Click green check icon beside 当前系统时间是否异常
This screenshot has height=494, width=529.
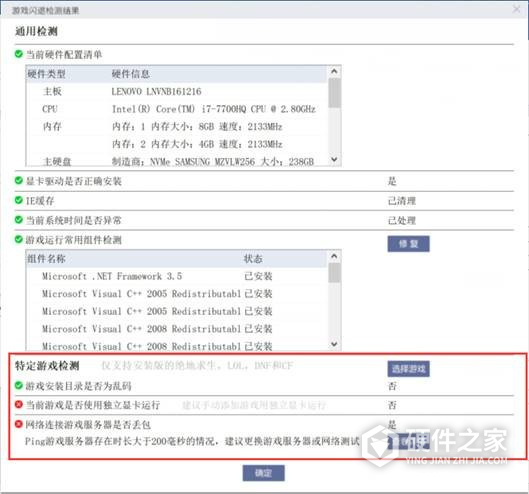tap(19, 220)
